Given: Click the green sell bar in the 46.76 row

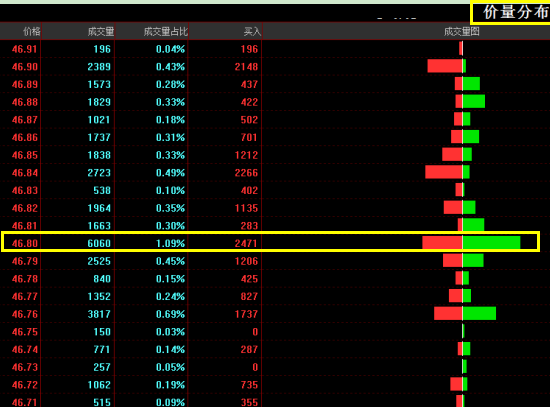Looking at the screenshot, I should click(479, 313).
